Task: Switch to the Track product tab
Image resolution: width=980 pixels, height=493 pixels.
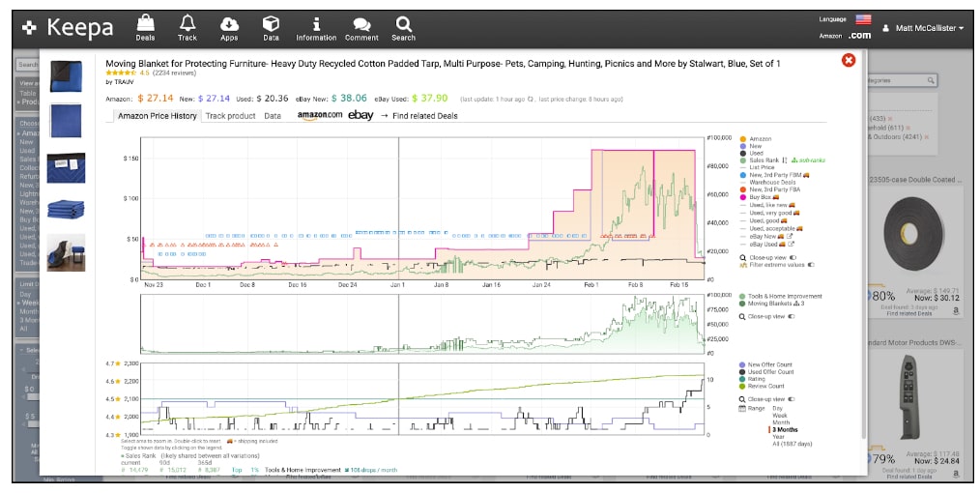Action: pos(230,116)
